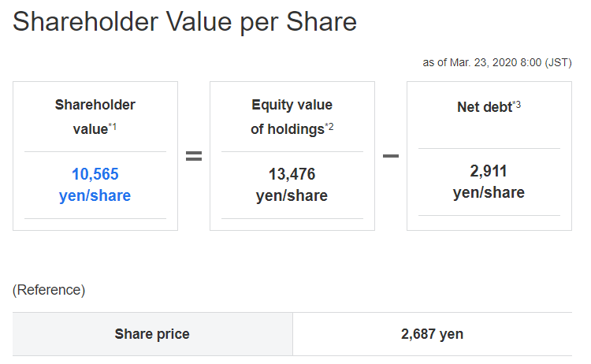Click the 2,687 yen share price cell
The width and height of the screenshot is (591, 364).
point(432,334)
